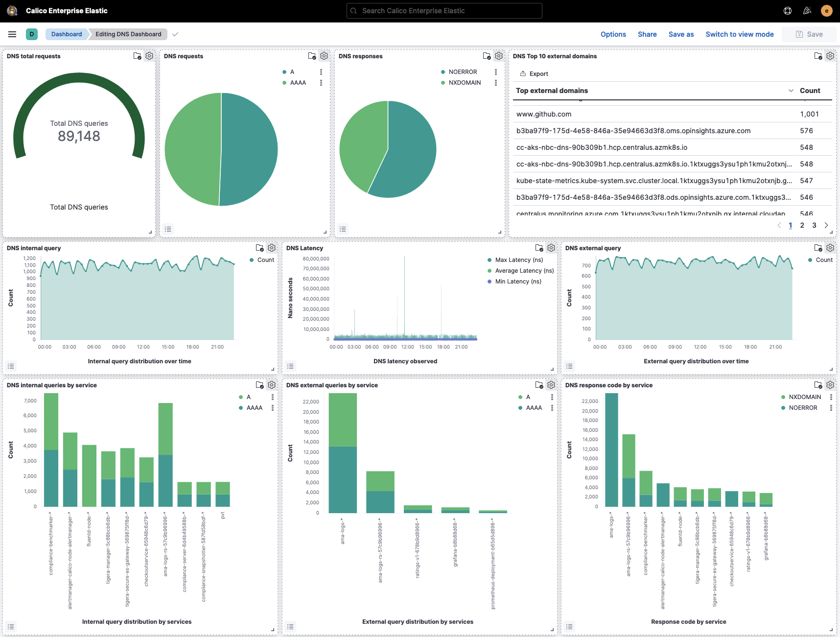
Task: Open options dots for AAAA in DNS requests legend
Action: [321, 83]
